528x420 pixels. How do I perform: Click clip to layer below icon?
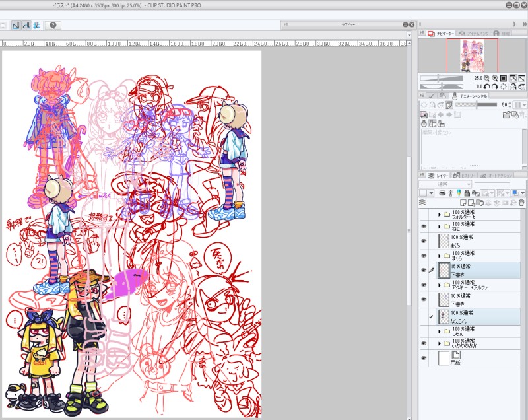(442, 193)
